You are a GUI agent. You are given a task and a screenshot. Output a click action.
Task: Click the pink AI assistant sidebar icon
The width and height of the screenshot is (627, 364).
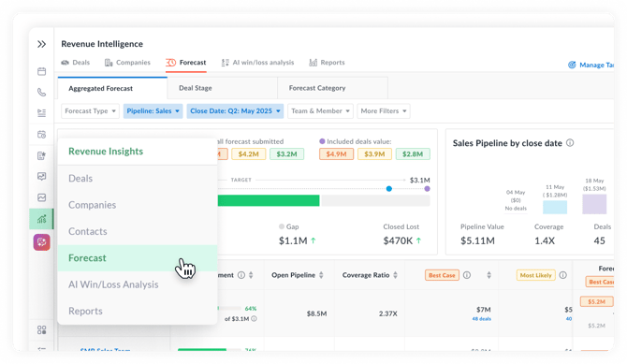point(41,242)
